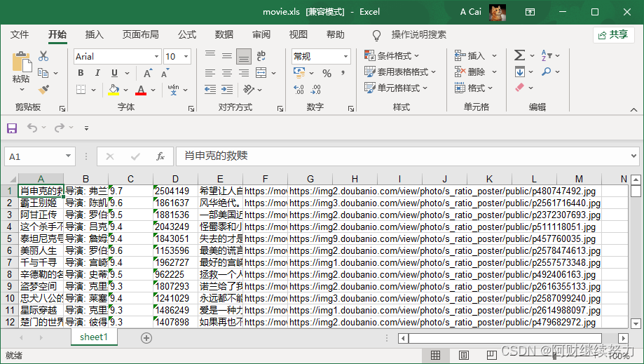Click the Paste clipboard icon
This screenshot has width=644, height=364.
[22, 62]
